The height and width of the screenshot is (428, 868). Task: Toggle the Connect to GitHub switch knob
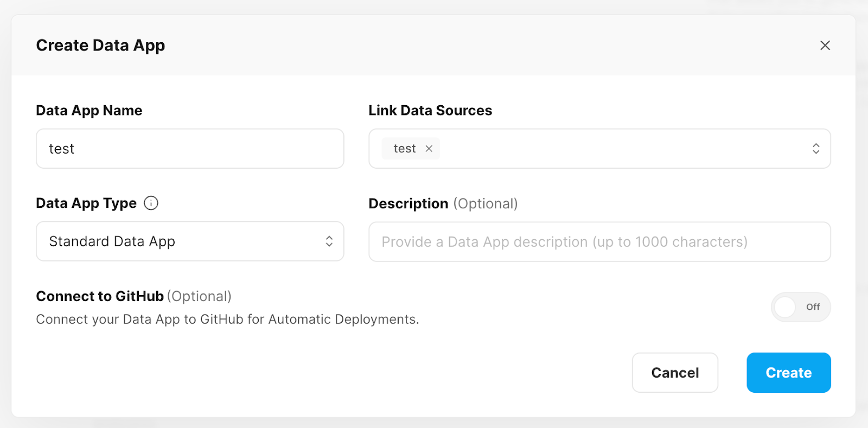pyautogui.click(x=785, y=307)
